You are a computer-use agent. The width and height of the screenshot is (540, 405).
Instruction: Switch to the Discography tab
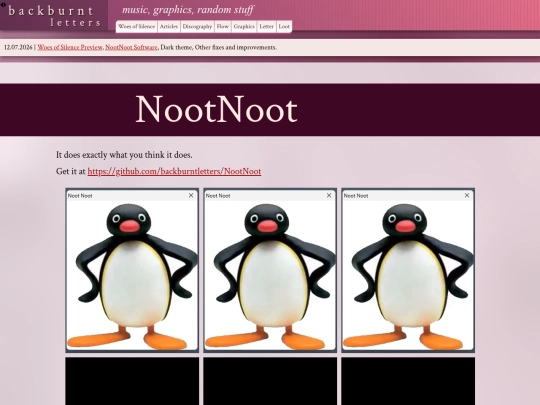click(197, 27)
